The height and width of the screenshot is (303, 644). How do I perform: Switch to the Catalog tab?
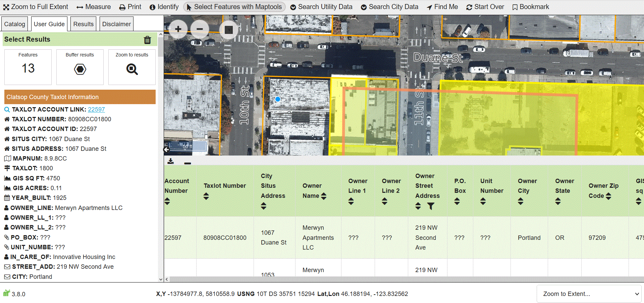(14, 24)
